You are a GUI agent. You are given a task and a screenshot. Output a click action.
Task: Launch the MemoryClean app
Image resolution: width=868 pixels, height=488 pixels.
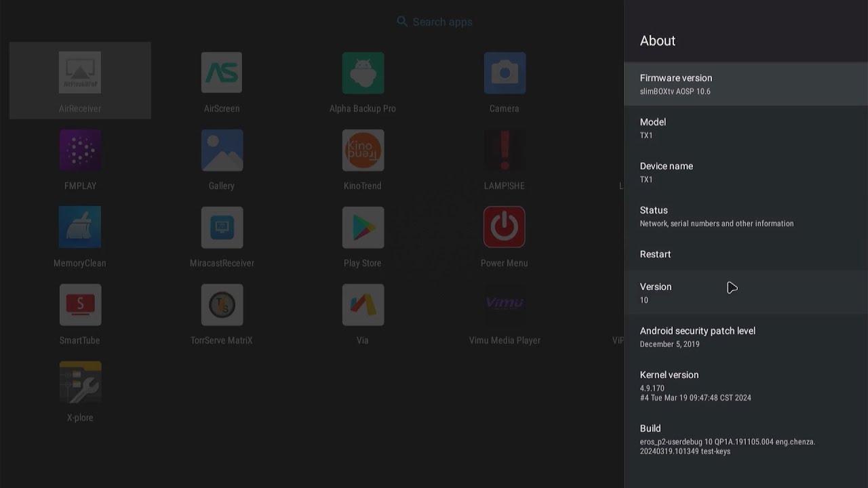(80, 227)
